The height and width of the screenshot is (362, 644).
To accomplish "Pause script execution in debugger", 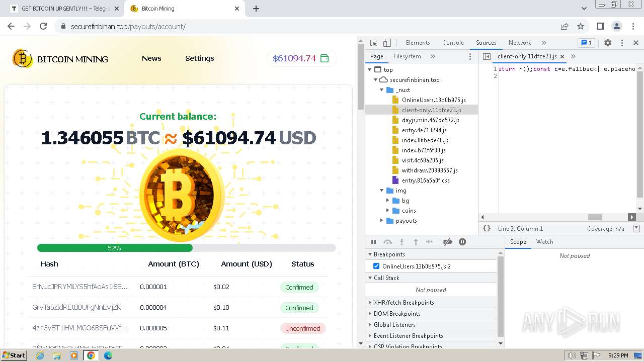I will click(x=373, y=242).
